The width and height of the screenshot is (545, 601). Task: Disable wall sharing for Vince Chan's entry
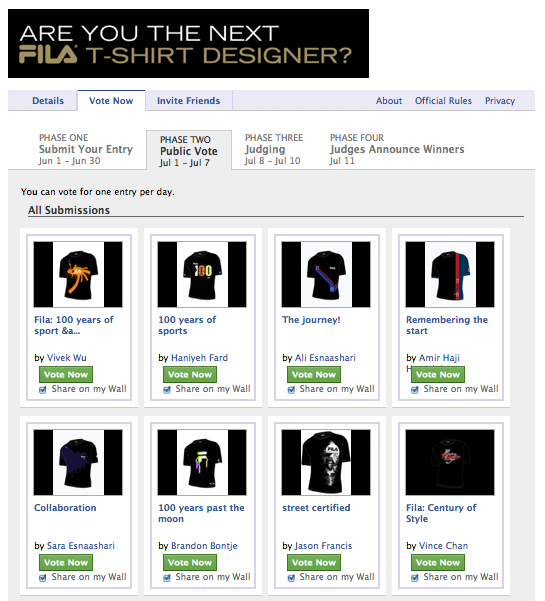coord(415,578)
